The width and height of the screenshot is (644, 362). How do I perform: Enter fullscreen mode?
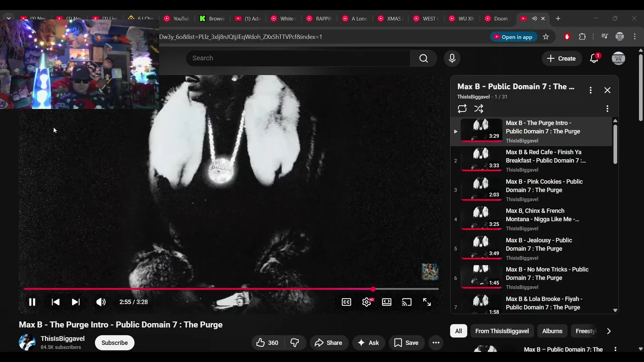(x=427, y=302)
